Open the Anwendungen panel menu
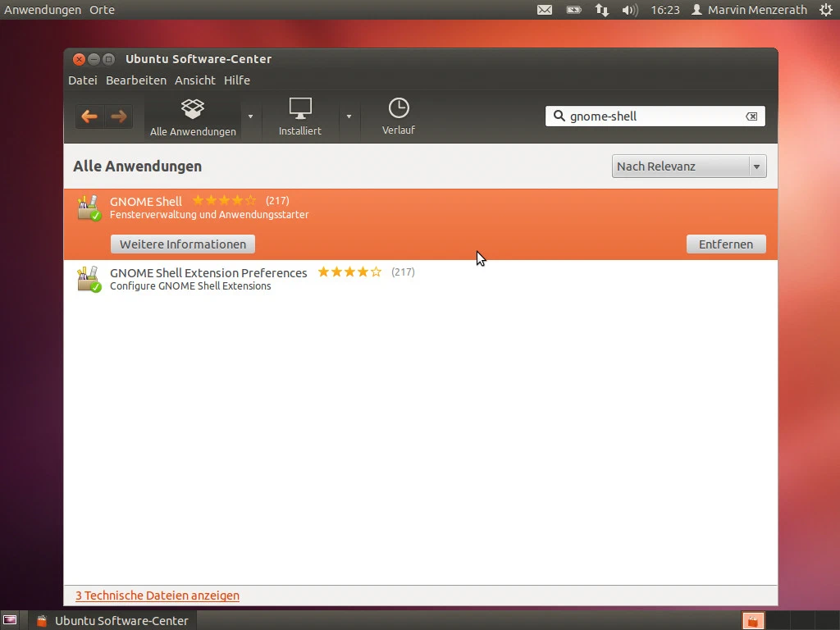 (x=43, y=10)
